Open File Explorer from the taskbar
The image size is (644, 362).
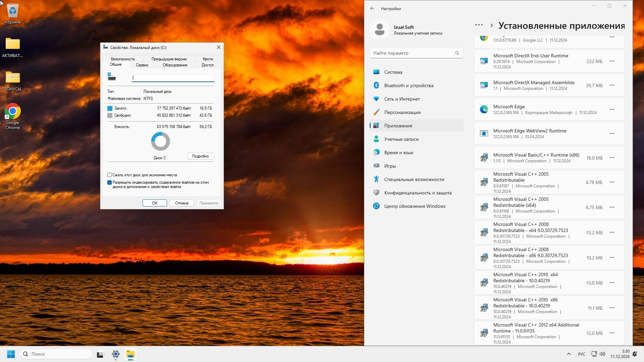[130, 354]
